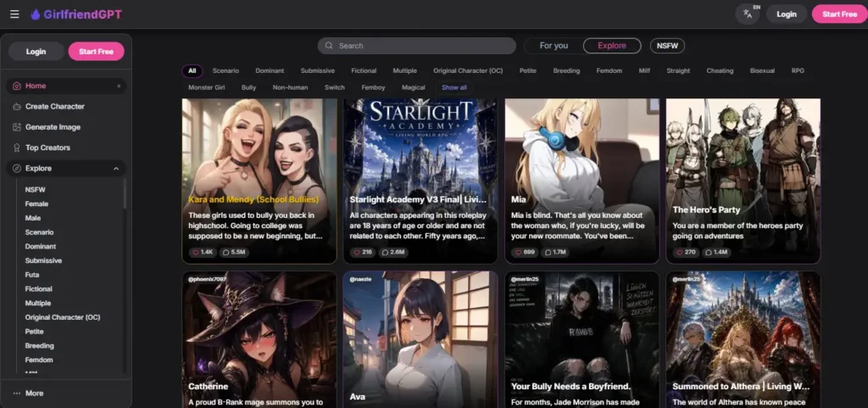Select the Scenario filter tag
Viewport: 868px width, 408px height.
(225, 71)
